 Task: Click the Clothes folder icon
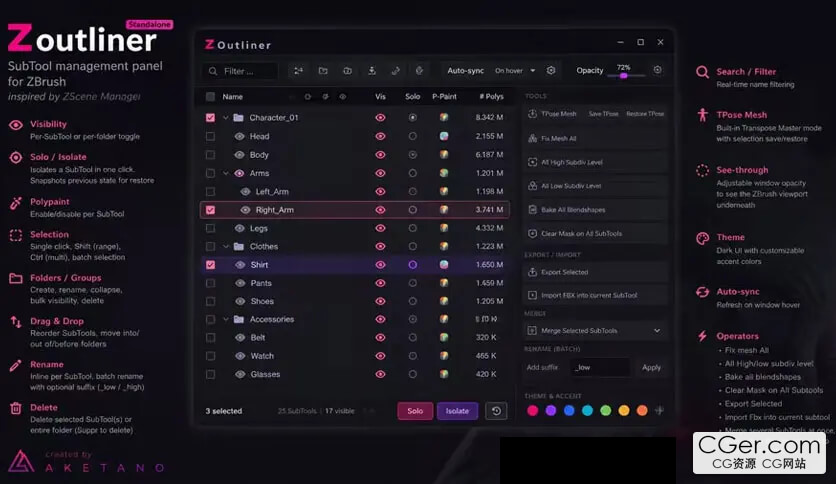(238, 246)
